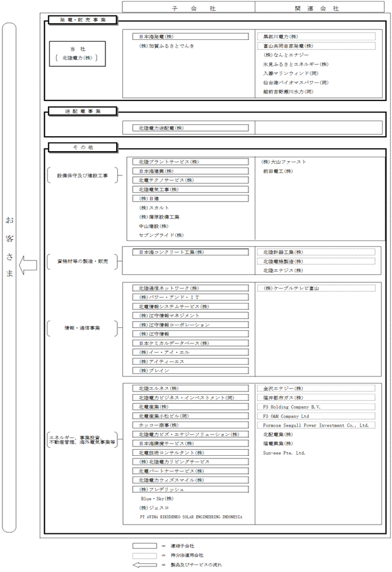
Task: Click (株)大山ファースト entry
Action: coord(283,162)
